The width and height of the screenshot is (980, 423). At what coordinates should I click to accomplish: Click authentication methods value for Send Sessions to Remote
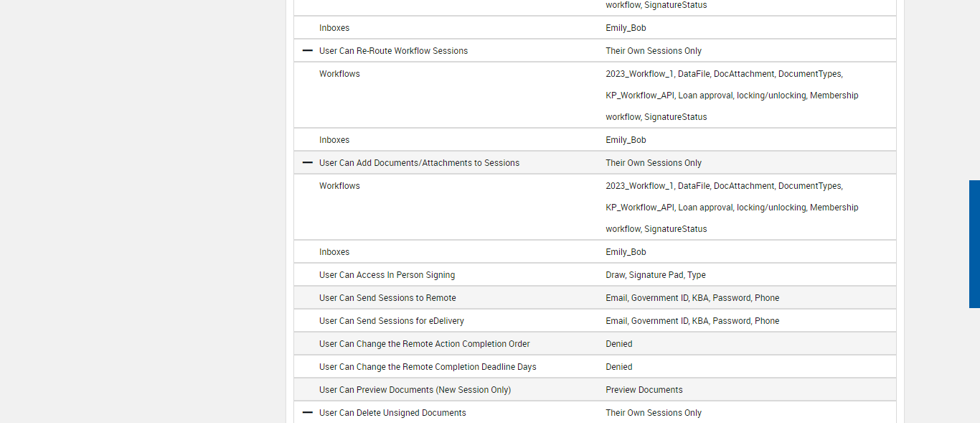pyautogui.click(x=692, y=298)
